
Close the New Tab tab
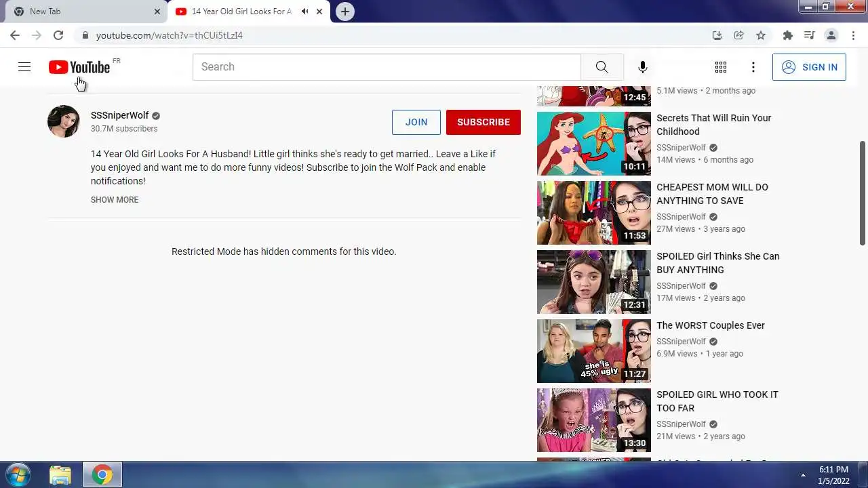point(157,12)
